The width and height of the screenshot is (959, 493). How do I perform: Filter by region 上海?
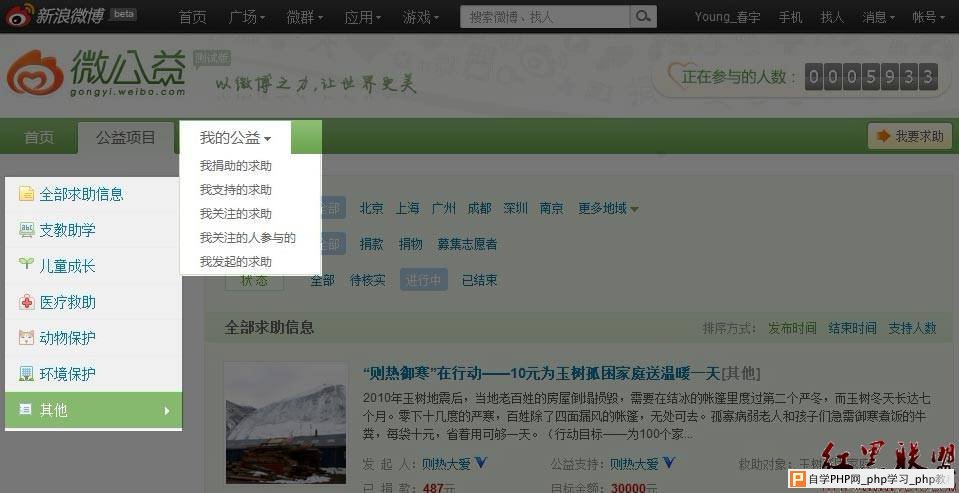[x=407, y=209]
